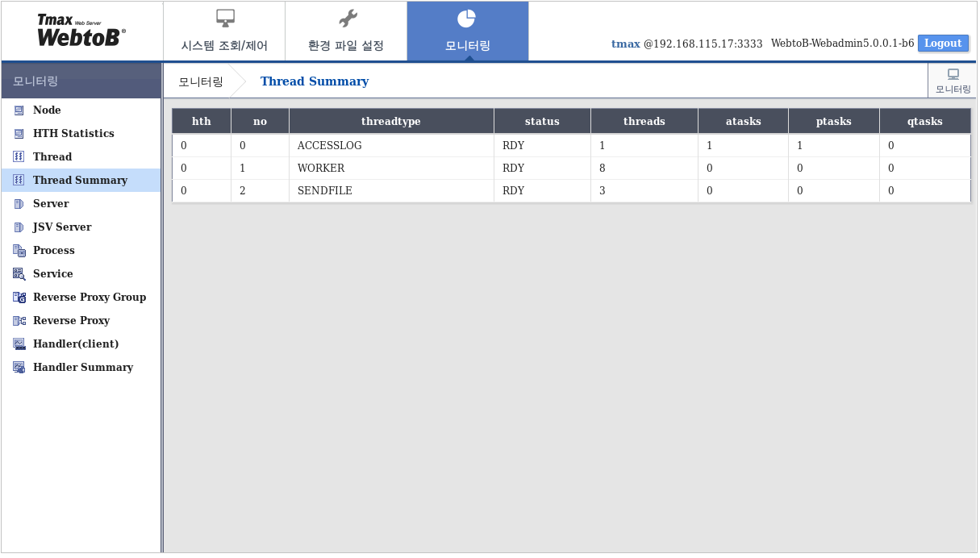The width and height of the screenshot is (980, 558).
Task: Open the Reverse Proxy Group link
Action: [x=90, y=298]
